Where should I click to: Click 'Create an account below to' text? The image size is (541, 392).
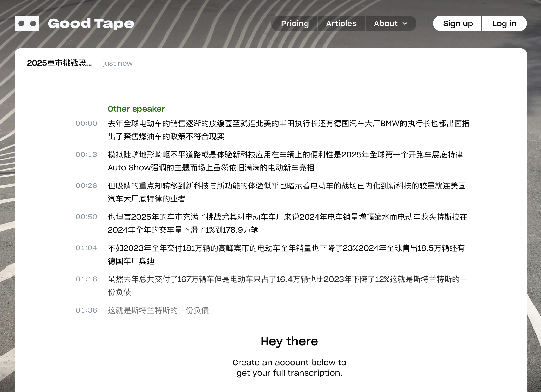(x=289, y=362)
